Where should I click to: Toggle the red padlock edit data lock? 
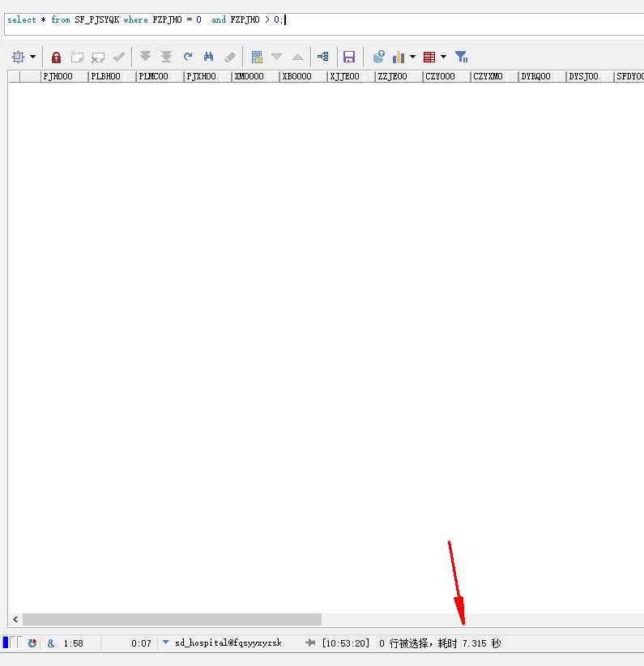[56, 57]
